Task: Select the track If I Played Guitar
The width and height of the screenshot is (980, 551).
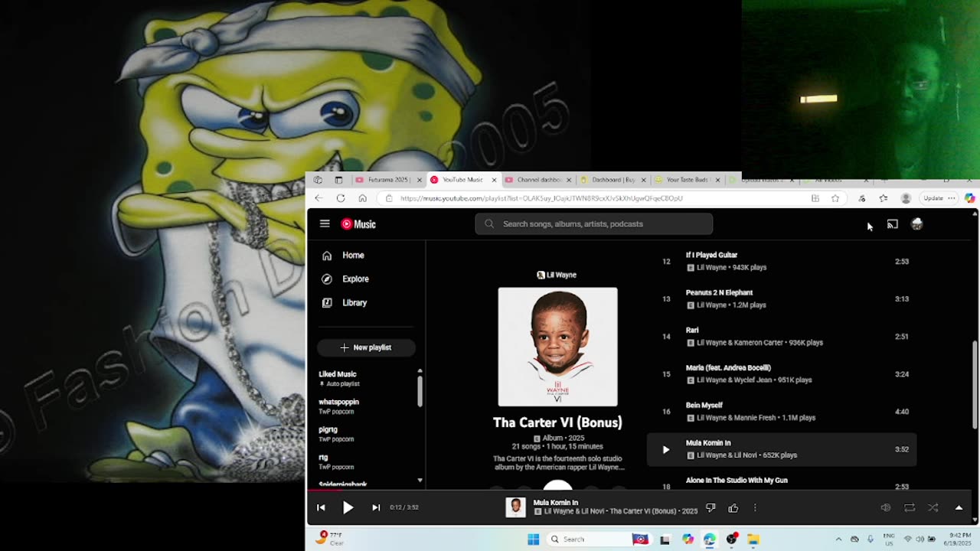Action: tap(711, 255)
